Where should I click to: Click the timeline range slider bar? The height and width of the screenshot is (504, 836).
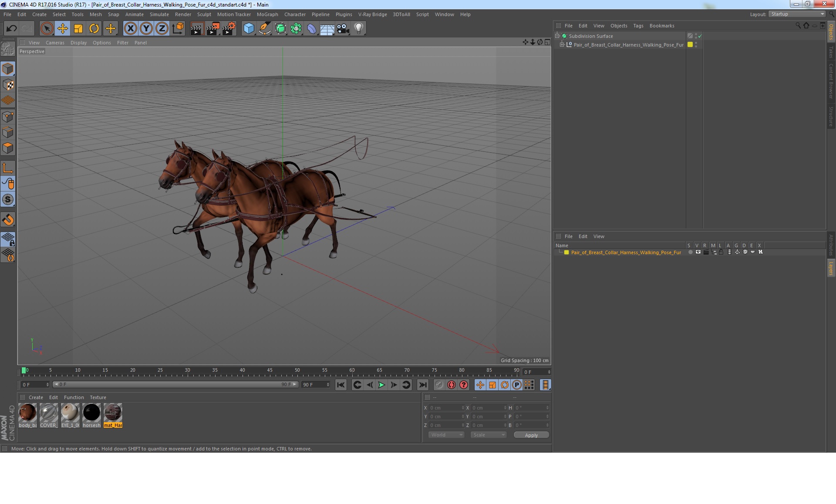(x=175, y=384)
